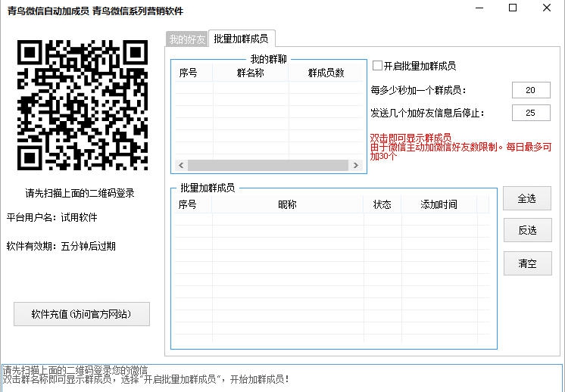Click the 请先扫描上面的二维码登录 label

[80, 193]
